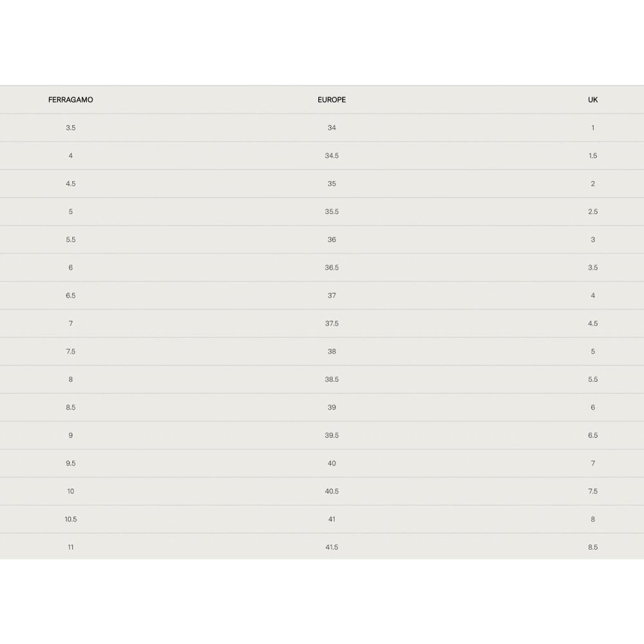Click the FERRAGAMO column header
The height and width of the screenshot is (644, 644).
tap(70, 100)
